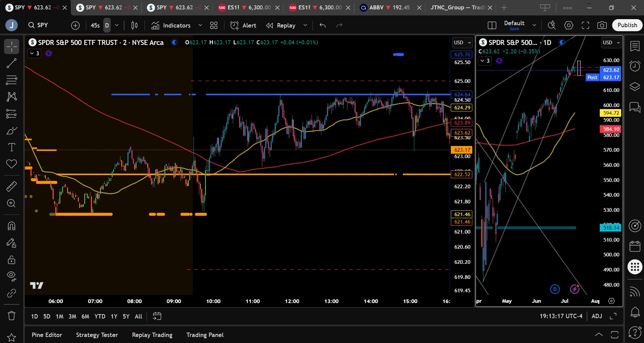This screenshot has width=644, height=343.
Task: Open the forecasting and measurement tools
Action: [11, 114]
